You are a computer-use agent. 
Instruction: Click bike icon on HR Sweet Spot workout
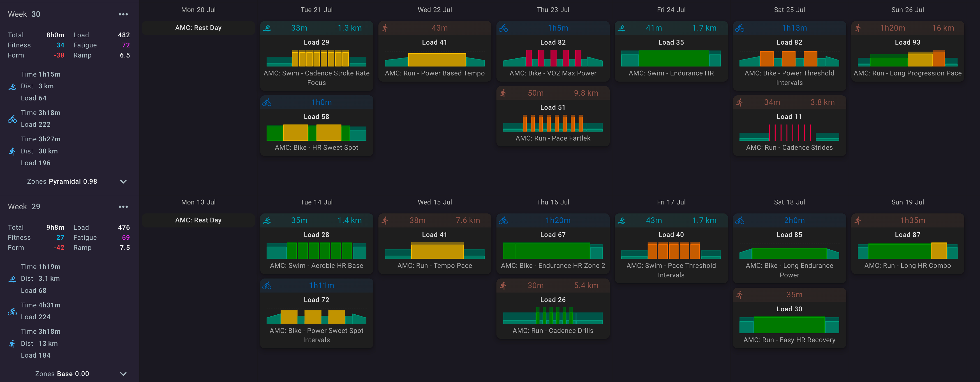[x=267, y=103]
